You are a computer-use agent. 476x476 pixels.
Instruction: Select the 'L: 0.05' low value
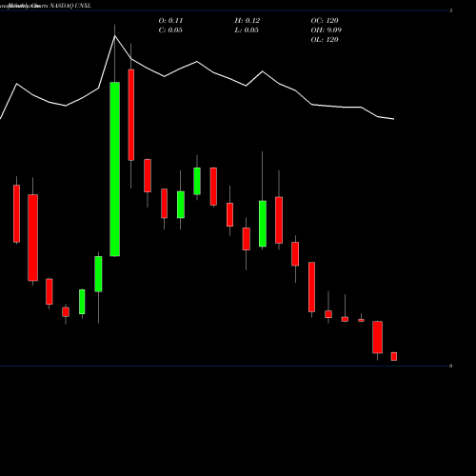click(x=247, y=30)
